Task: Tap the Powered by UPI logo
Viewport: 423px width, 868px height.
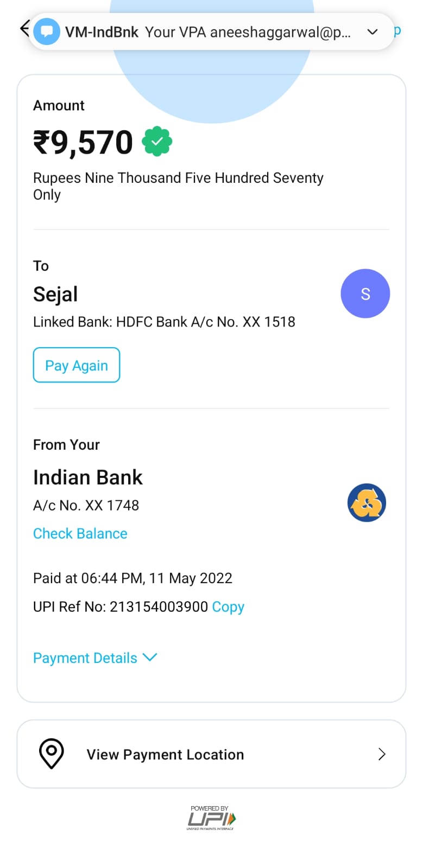Action: pos(211,818)
